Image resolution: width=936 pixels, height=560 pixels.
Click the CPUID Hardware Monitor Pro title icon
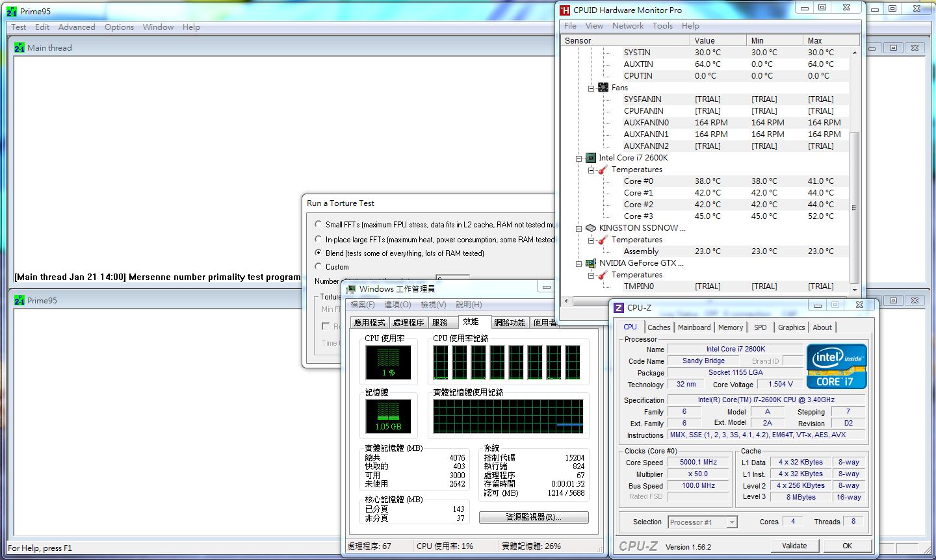[x=565, y=10]
